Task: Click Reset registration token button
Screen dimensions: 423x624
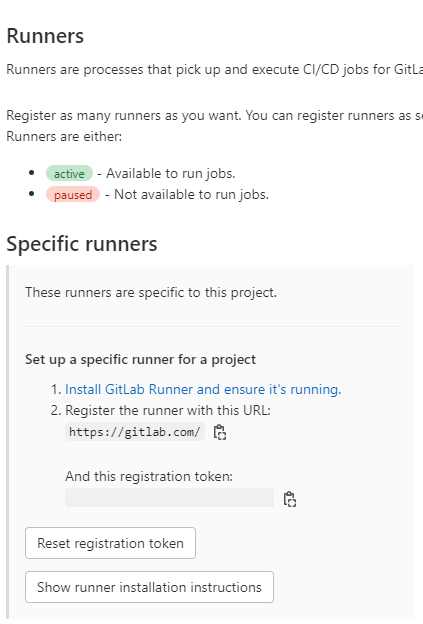Action: click(110, 543)
